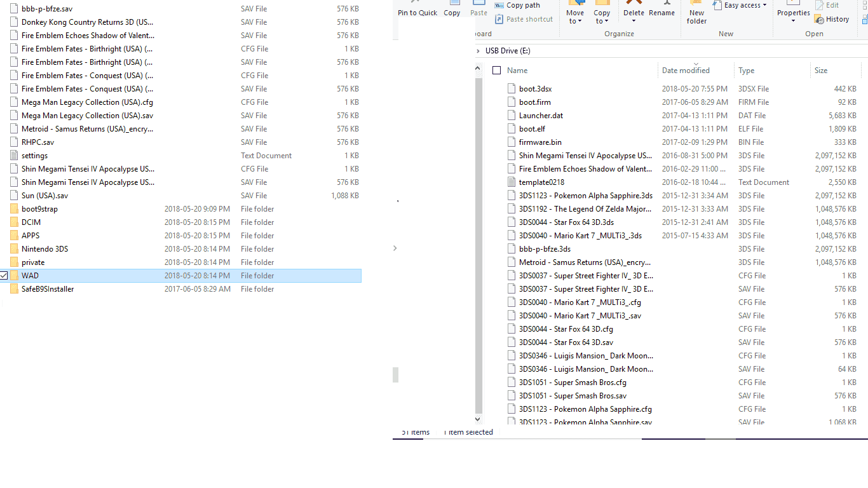Click the APPS folder icon
This screenshot has height=488, width=868.
(15, 236)
